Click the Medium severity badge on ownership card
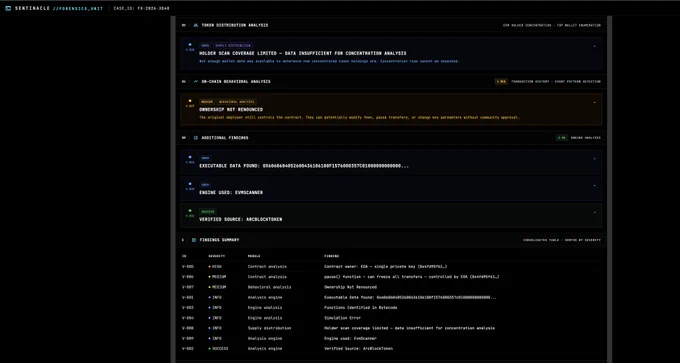This screenshot has width=680, height=363. (x=207, y=102)
